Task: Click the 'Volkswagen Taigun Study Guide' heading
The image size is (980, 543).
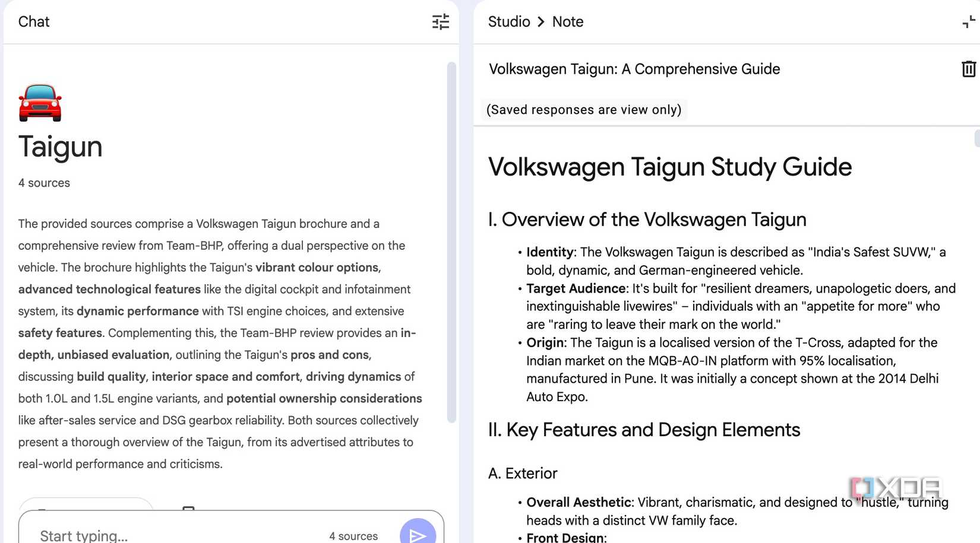Action: [670, 167]
